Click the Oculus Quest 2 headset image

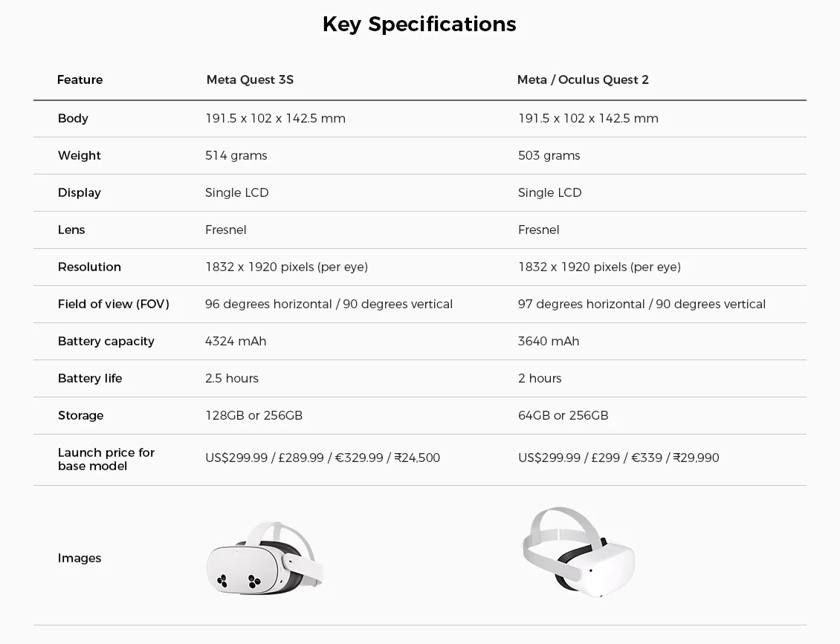(578, 553)
